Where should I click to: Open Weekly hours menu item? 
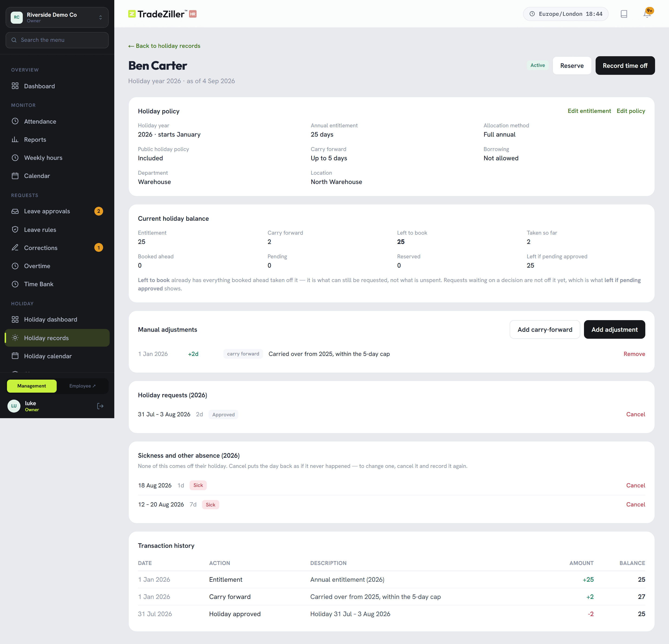(57, 158)
